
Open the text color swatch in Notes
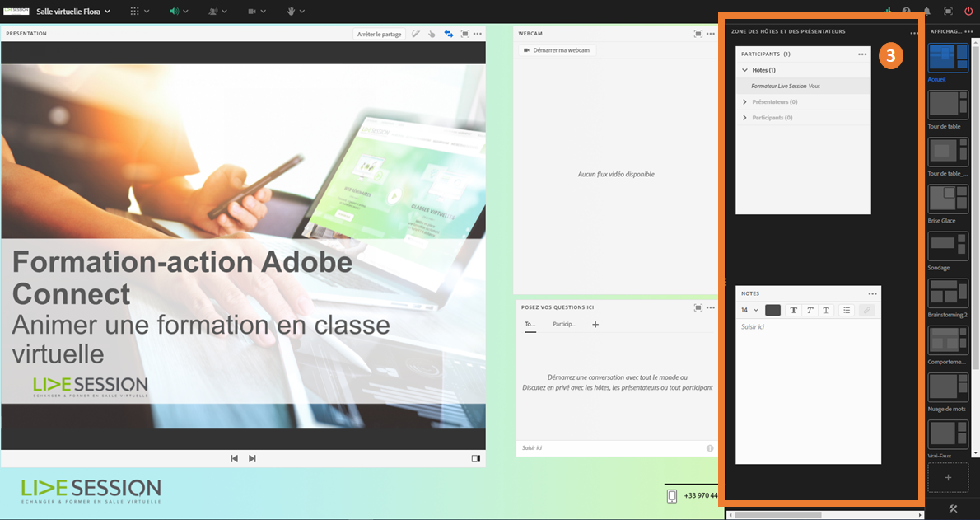(772, 311)
